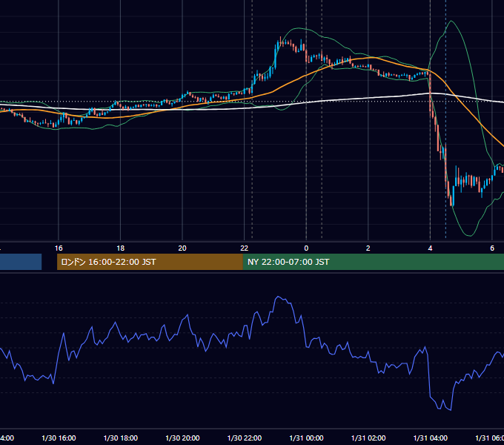Click the 6 hour label on upper axis
The width and height of the screenshot is (504, 445).
492,248
